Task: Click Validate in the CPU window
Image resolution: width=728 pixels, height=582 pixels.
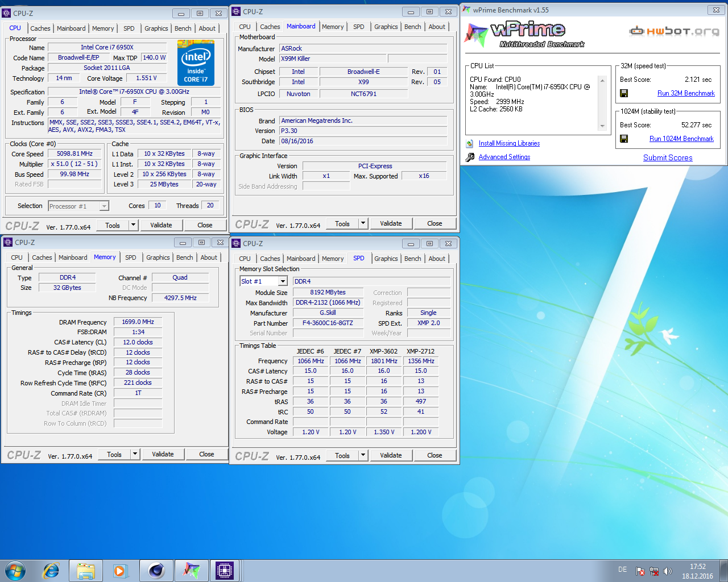Action: (161, 225)
